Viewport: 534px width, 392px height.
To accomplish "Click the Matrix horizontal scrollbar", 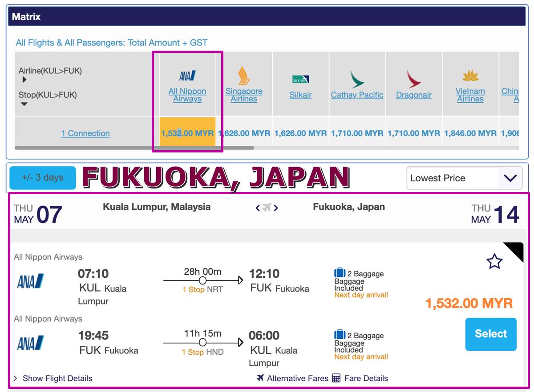I will pyautogui.click(x=134, y=148).
